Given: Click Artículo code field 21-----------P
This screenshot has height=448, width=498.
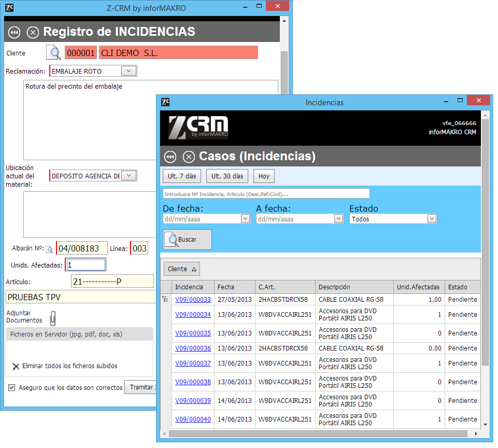Looking at the screenshot, I should [112, 282].
